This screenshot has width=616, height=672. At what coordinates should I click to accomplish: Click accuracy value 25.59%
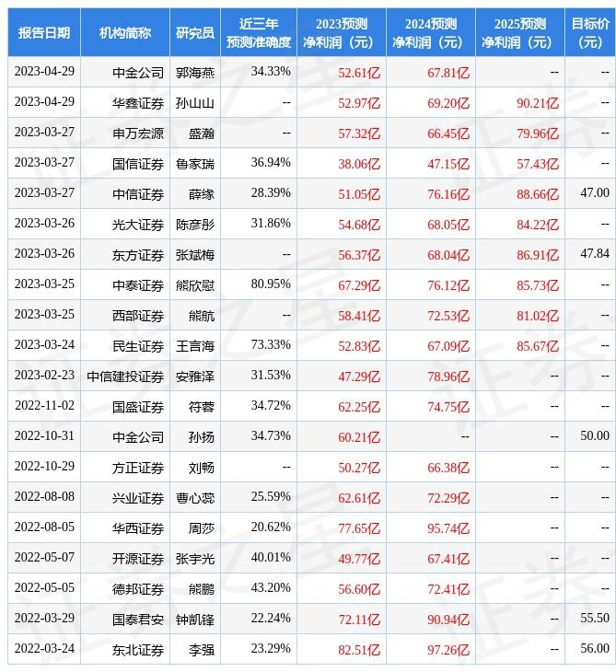coord(271,497)
